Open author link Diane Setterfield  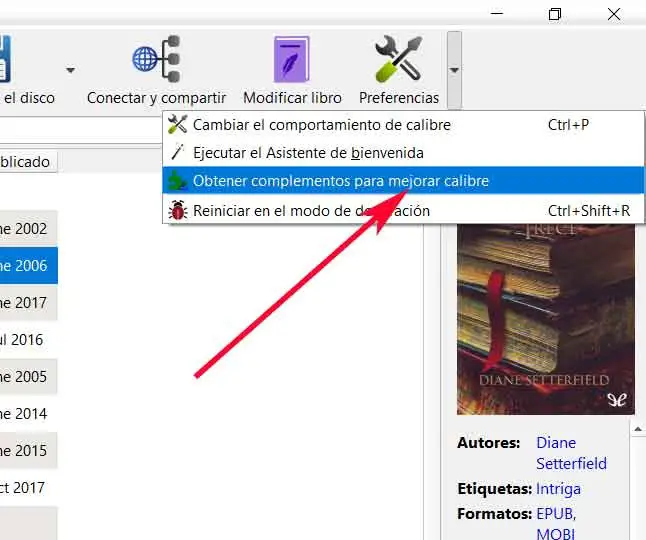[x=571, y=453]
